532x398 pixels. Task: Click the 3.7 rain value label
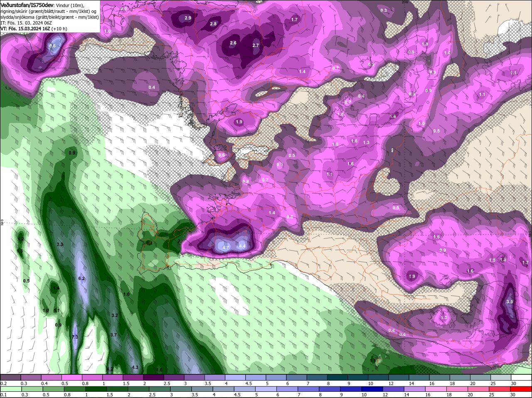[x=113, y=335]
